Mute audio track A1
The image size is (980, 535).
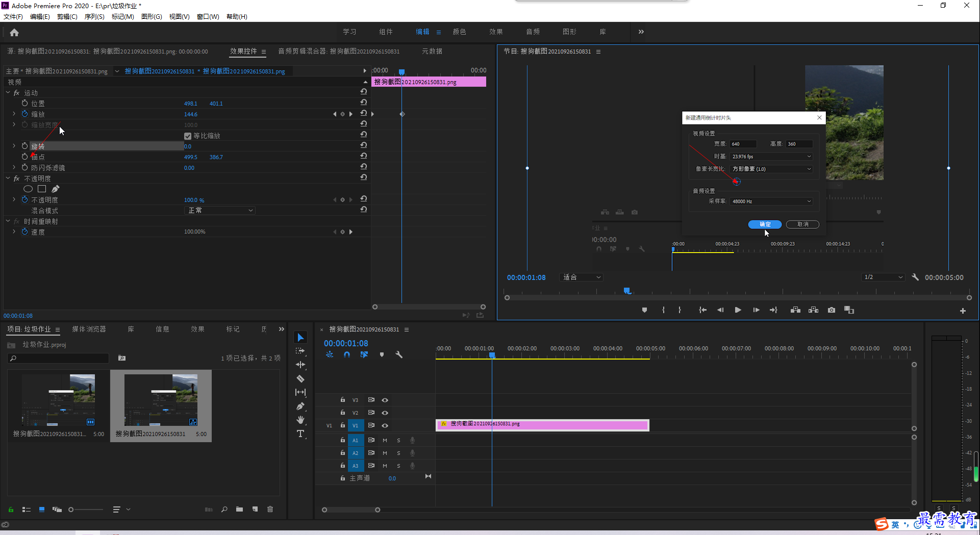385,440
